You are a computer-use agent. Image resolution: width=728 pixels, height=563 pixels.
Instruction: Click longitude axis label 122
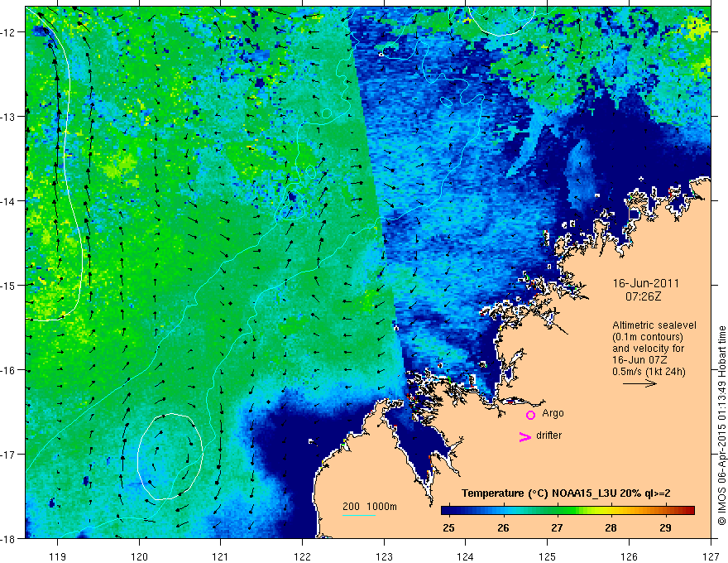[302, 556]
